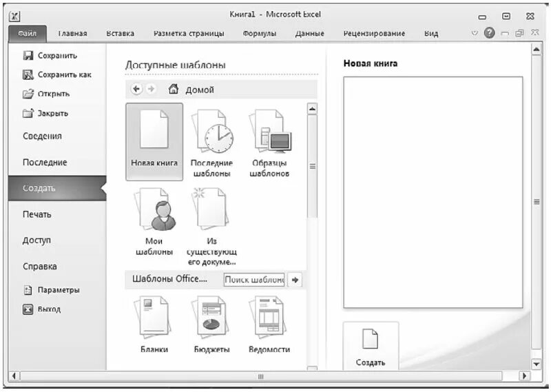Open the Сведения section

click(x=42, y=136)
